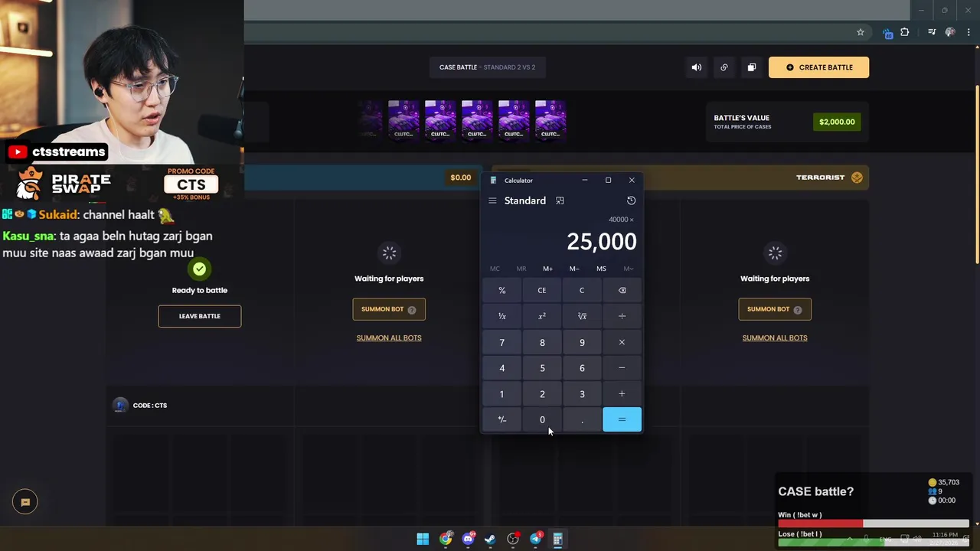Screen dimensions: 980x551
Task: Open the Calculator history panel
Action: coord(631,201)
